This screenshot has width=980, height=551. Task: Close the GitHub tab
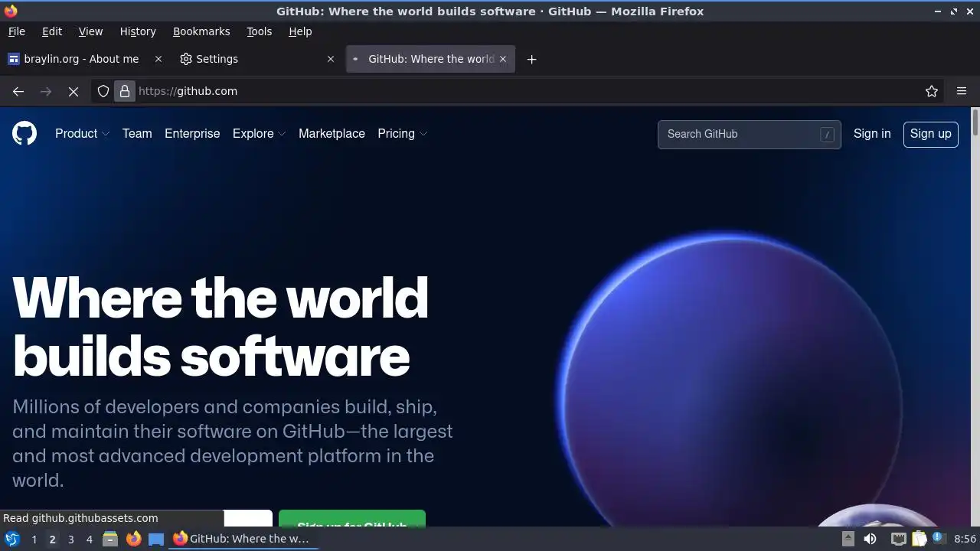pyautogui.click(x=503, y=59)
